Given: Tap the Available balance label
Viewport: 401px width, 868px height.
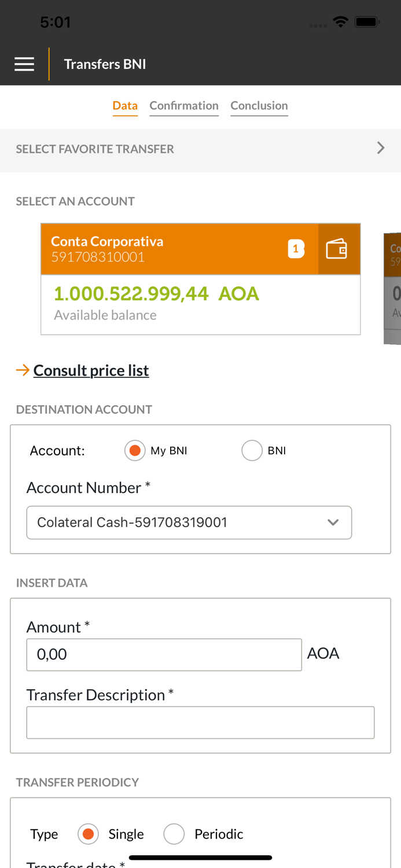Looking at the screenshot, I should click(105, 315).
